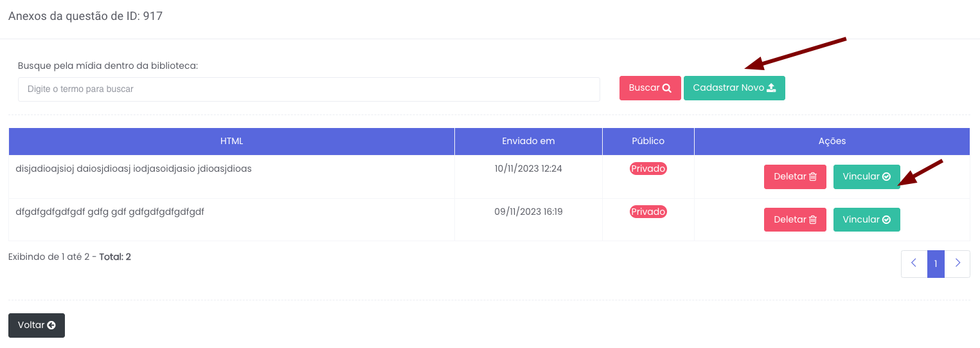This screenshot has width=980, height=348.
Task: Click the Ações column header
Action: (832, 141)
